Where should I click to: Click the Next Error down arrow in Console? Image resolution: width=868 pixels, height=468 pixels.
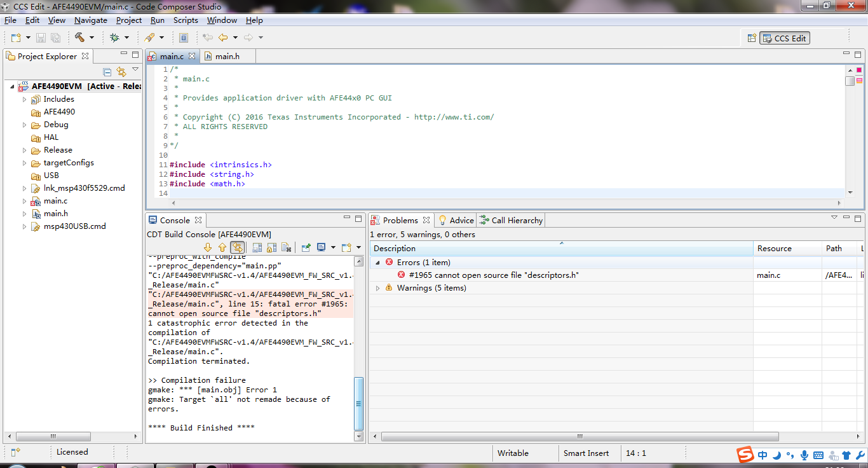pyautogui.click(x=207, y=247)
